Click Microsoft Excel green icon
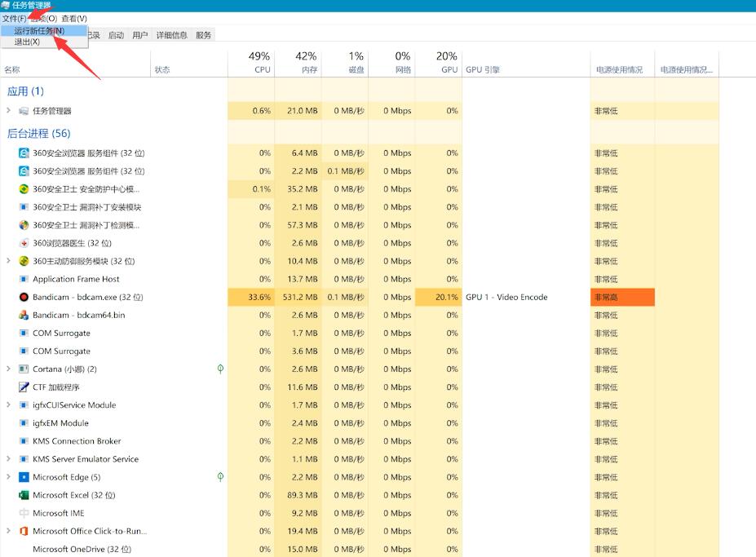This screenshot has width=756, height=557. pyautogui.click(x=24, y=495)
